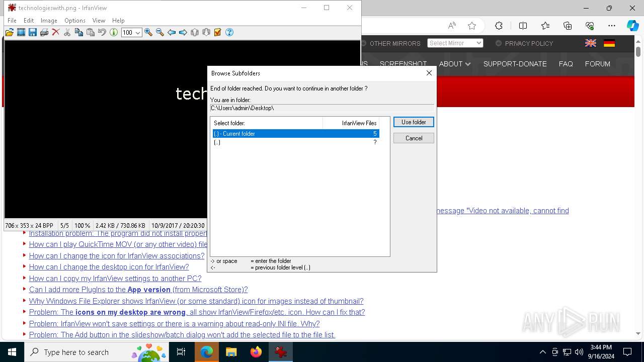Open the View menu in IrfanView

pyautogui.click(x=99, y=21)
